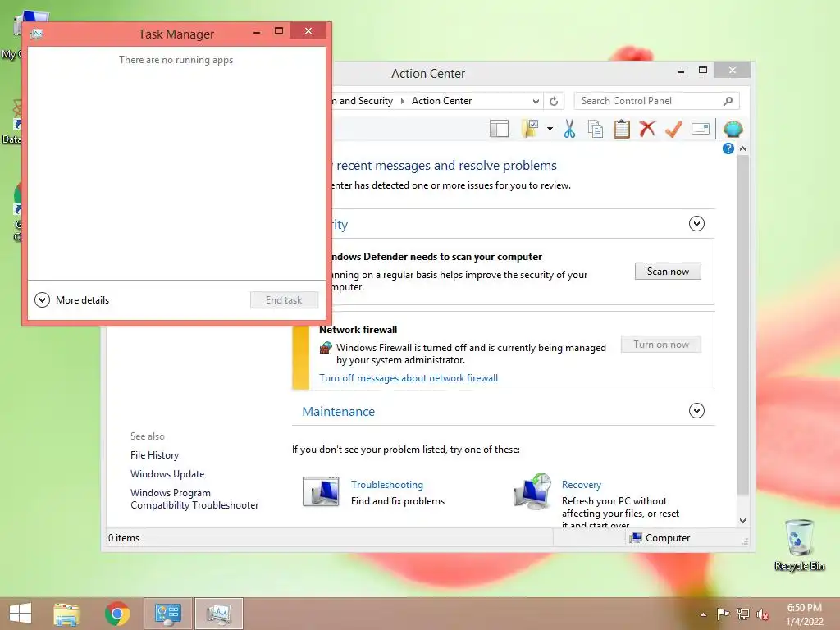
Task: Collapse the Security section chevron
Action: coord(696,223)
